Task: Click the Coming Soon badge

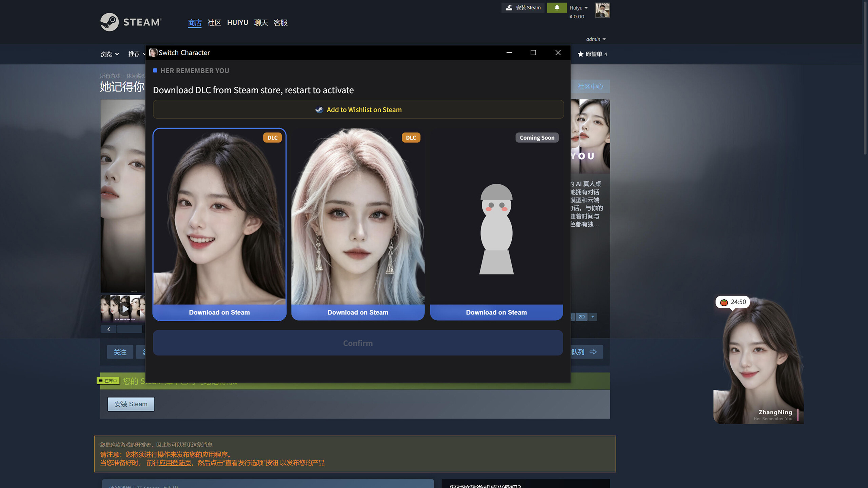Action: click(537, 138)
